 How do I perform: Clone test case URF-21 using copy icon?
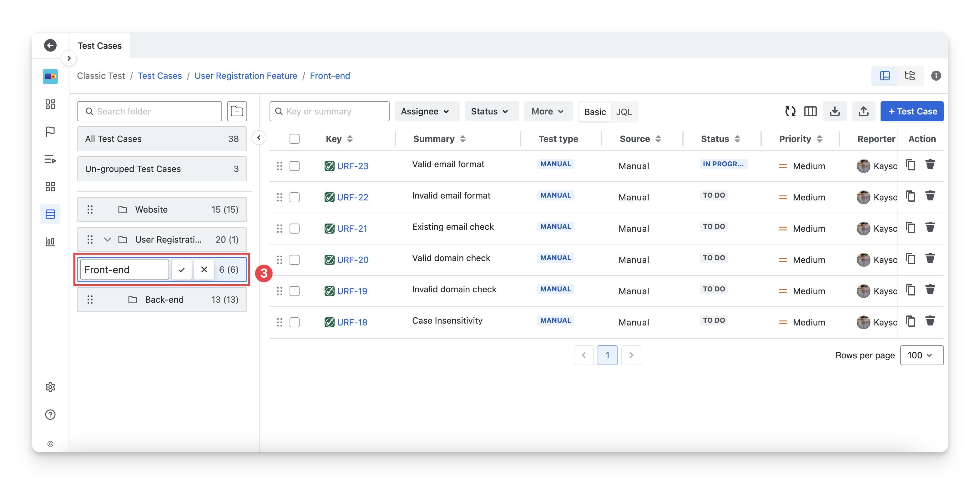point(910,228)
